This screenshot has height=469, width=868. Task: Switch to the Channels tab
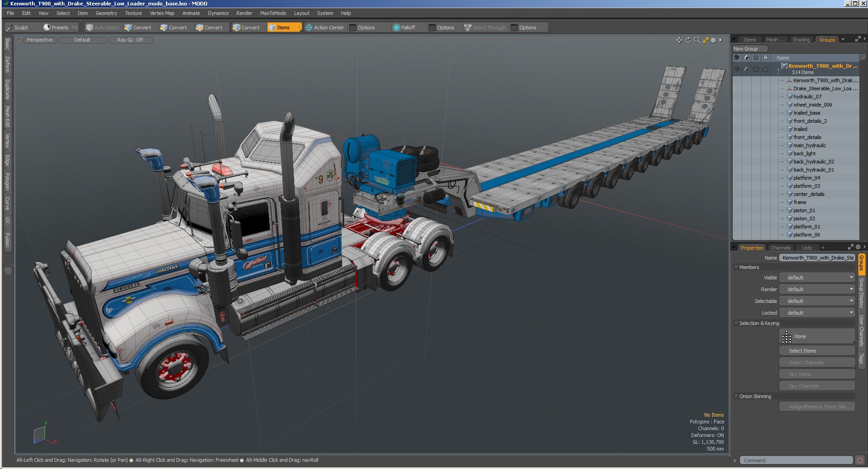tap(780, 248)
